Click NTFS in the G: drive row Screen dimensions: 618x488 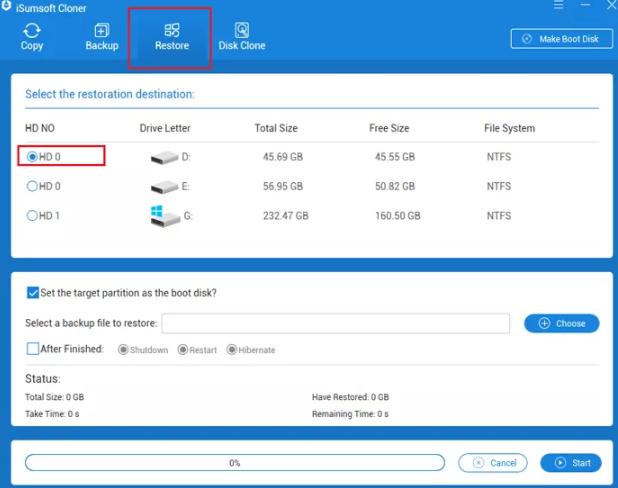[x=499, y=216]
